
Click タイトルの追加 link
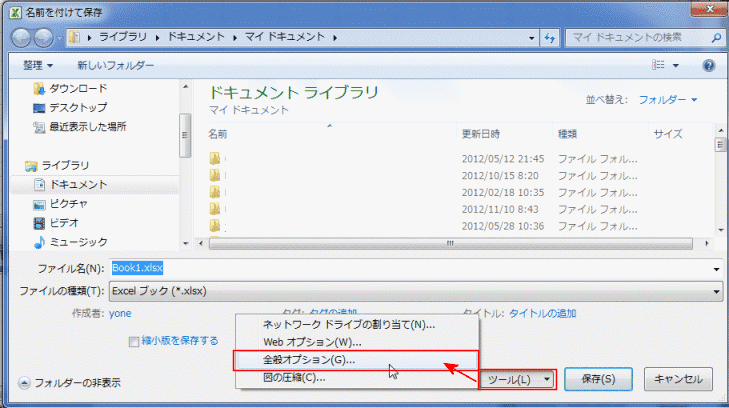[x=542, y=314]
